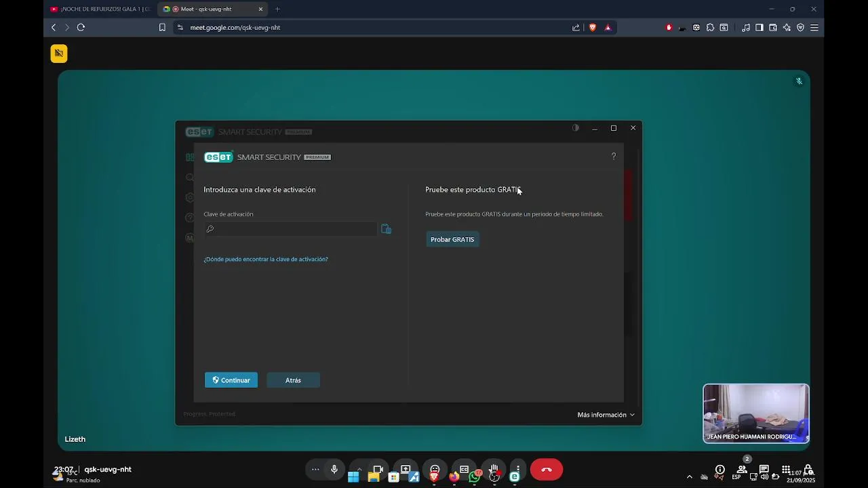
Task: Paste key using clipboard icon beside field
Action: pyautogui.click(x=386, y=229)
